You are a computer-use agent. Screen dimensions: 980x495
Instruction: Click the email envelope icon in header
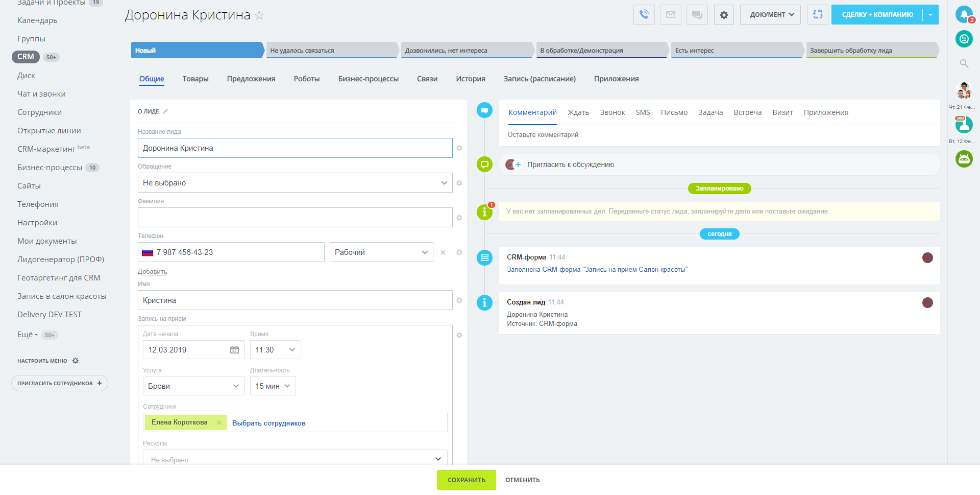pos(671,15)
